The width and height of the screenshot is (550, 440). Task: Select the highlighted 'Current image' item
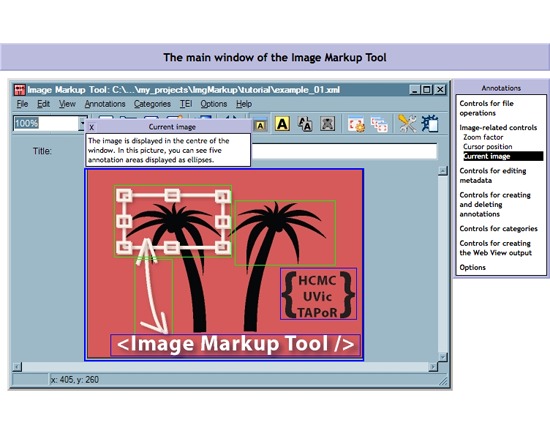pyautogui.click(x=503, y=156)
